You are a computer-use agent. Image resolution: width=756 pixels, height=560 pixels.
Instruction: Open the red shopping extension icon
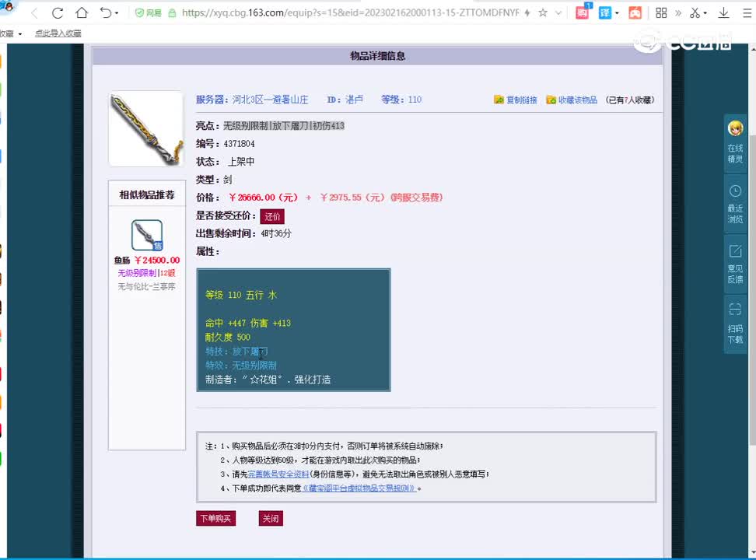583,12
